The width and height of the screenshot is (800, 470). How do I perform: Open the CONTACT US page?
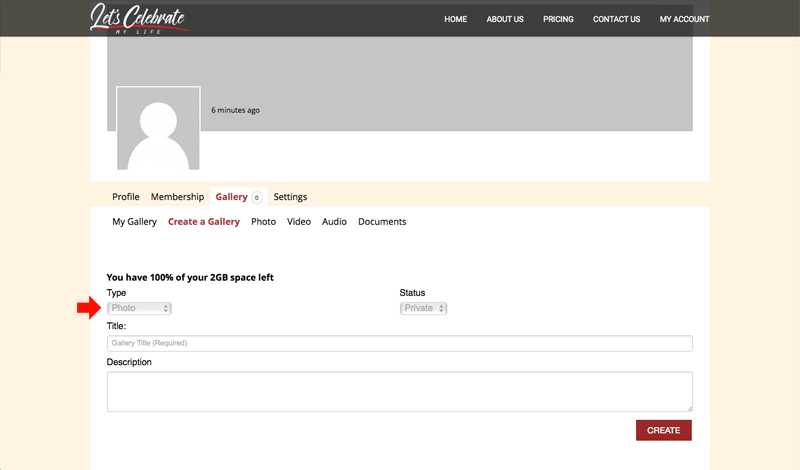[616, 19]
